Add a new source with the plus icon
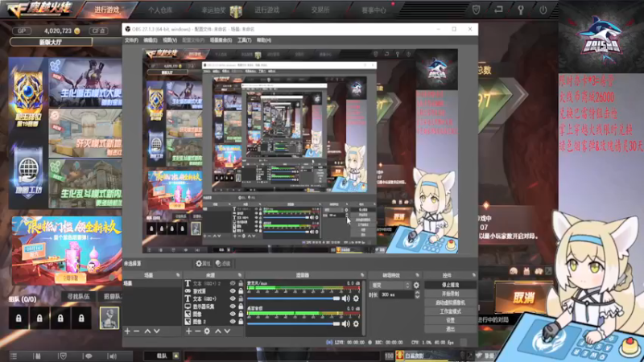The width and height of the screenshot is (644, 362). click(x=188, y=331)
